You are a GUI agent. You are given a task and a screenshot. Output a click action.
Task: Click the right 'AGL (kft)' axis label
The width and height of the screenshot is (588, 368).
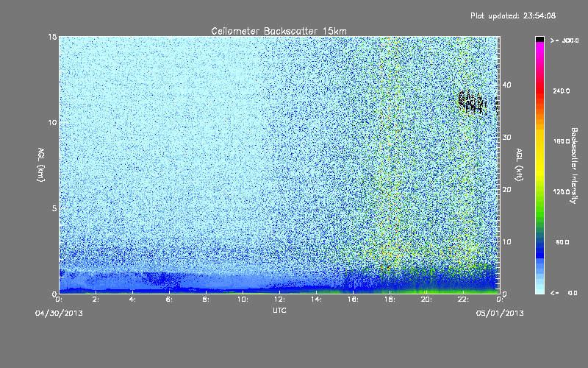[520, 164]
